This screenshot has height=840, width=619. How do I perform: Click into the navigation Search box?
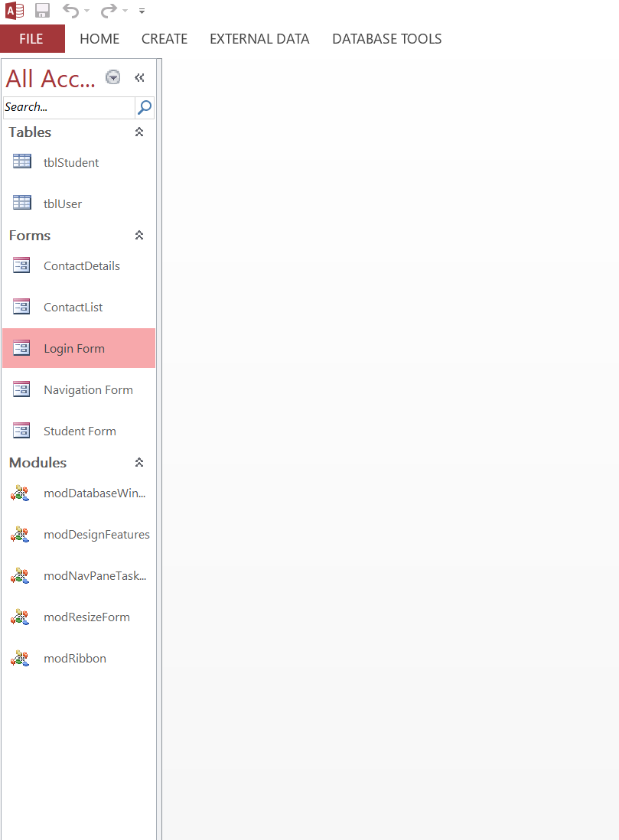(69, 107)
